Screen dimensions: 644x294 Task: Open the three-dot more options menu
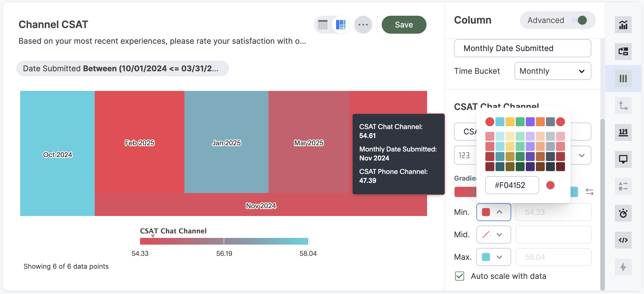coord(363,25)
